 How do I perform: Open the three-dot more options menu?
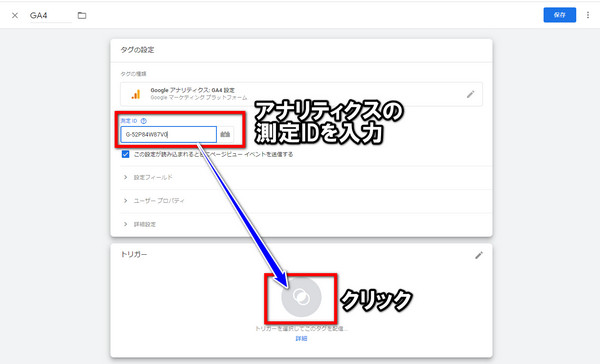(588, 15)
